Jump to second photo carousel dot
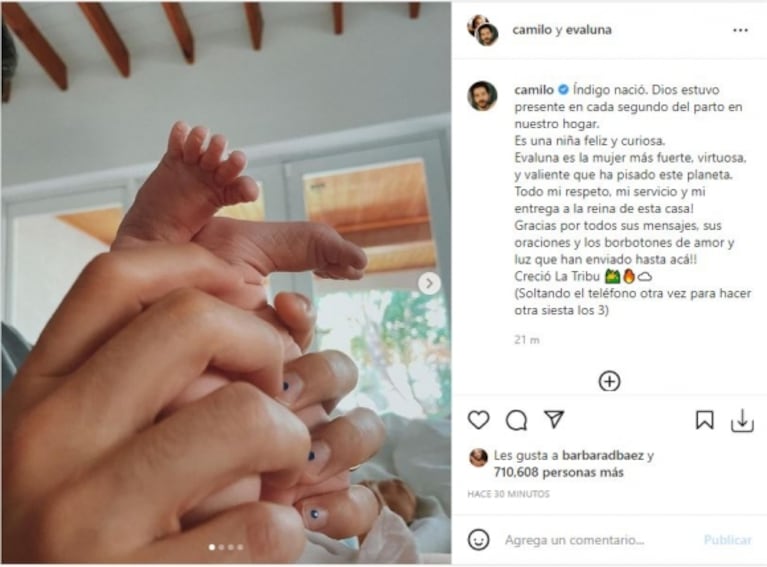The height and width of the screenshot is (567, 767). (222, 547)
